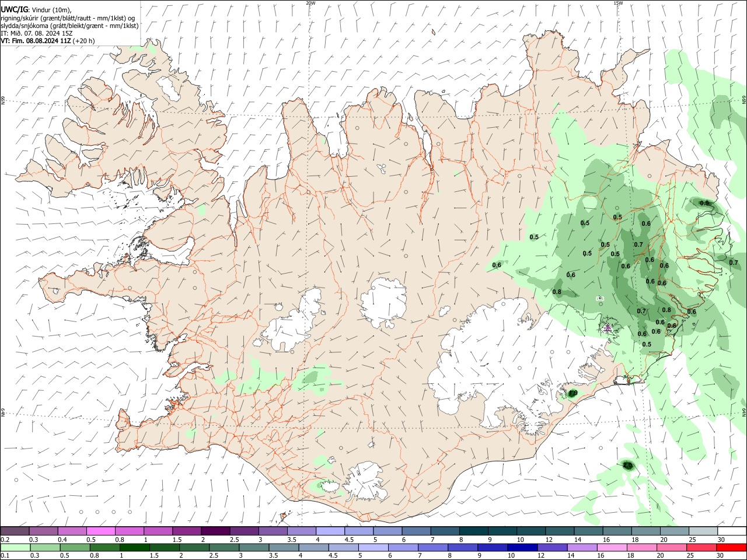747x560 pixels.
Task: Select the 'rigning/skúrir' legend description line
Action: coord(69,18)
